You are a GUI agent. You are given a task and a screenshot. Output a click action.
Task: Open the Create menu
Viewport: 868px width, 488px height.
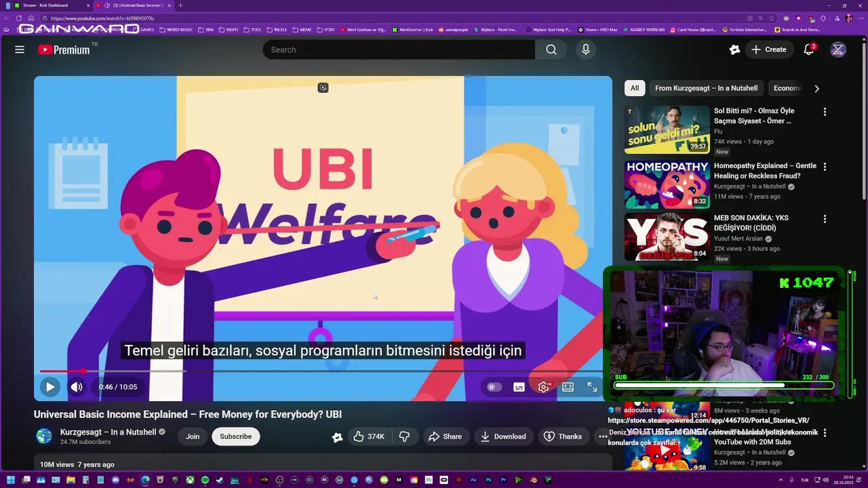[769, 49]
